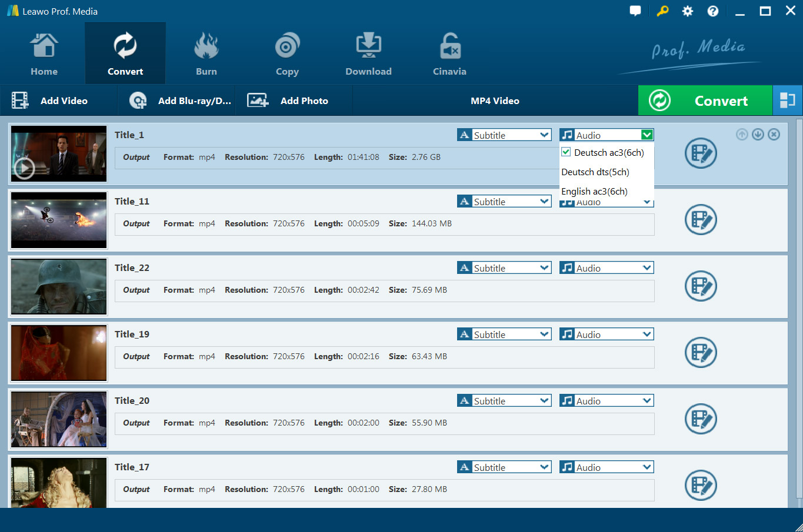Click the Title_1 name label
The image size is (803, 532).
[129, 135]
